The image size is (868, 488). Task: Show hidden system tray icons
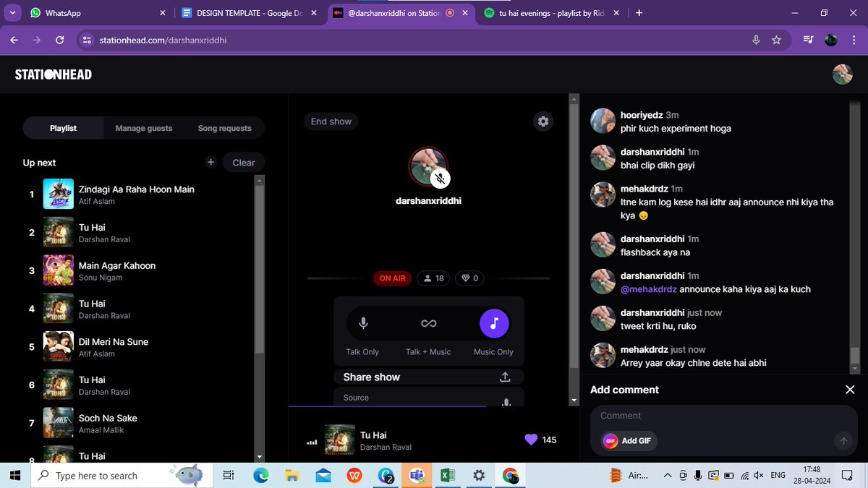[x=667, y=475]
